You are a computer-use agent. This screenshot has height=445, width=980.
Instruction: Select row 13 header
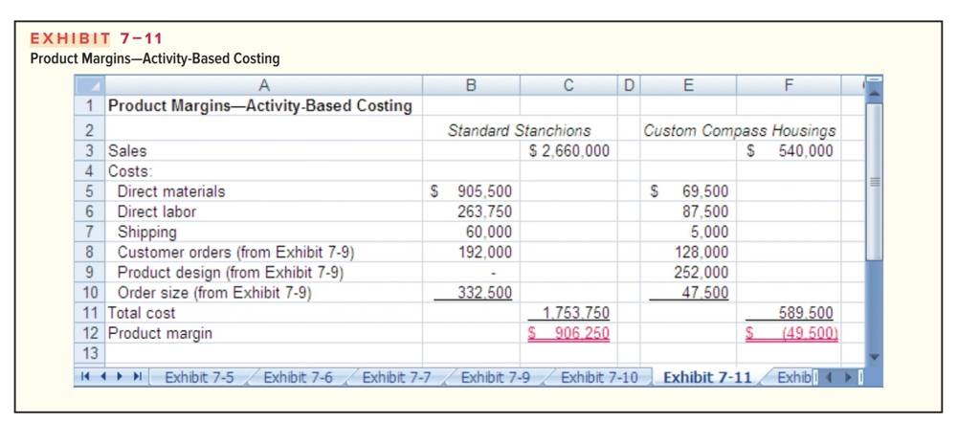pos(89,353)
